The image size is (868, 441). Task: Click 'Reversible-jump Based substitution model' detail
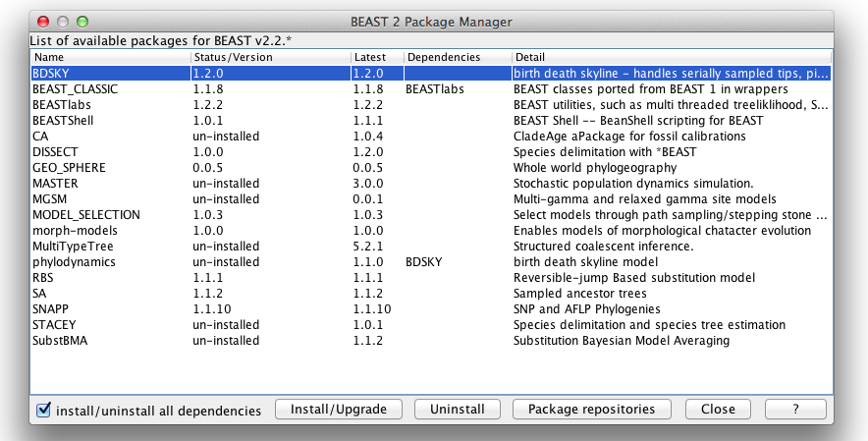(634, 278)
